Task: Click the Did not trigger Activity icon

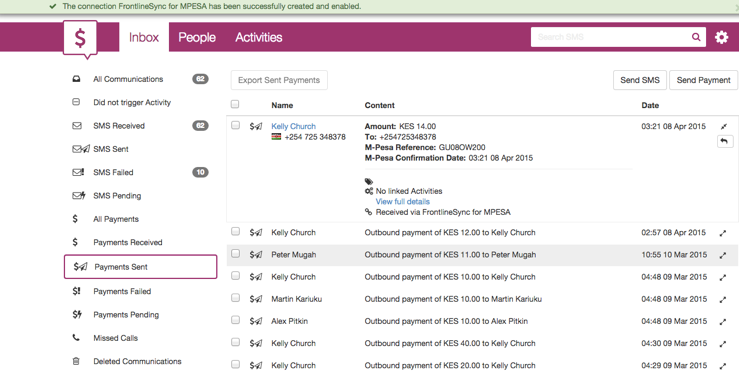Action: coord(76,102)
